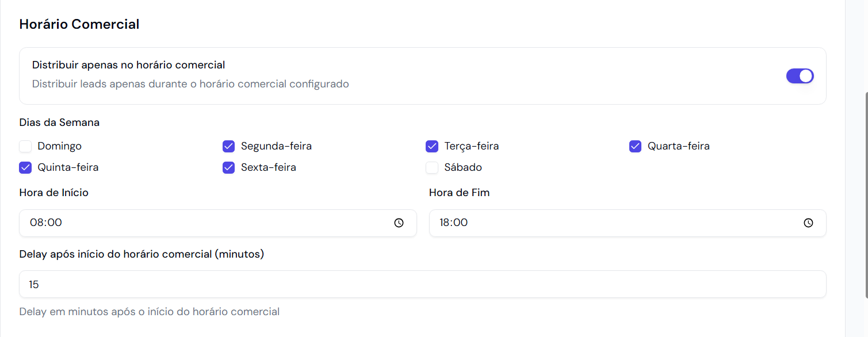Click the "Delay em minutos" helper text
The width and height of the screenshot is (868, 337).
tap(149, 312)
